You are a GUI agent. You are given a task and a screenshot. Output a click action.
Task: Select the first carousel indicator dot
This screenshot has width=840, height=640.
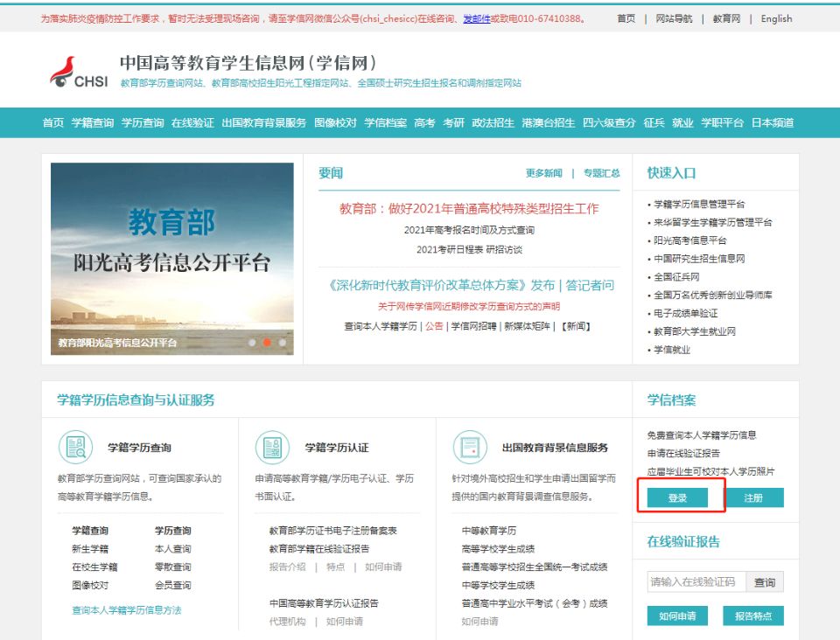click(x=252, y=343)
